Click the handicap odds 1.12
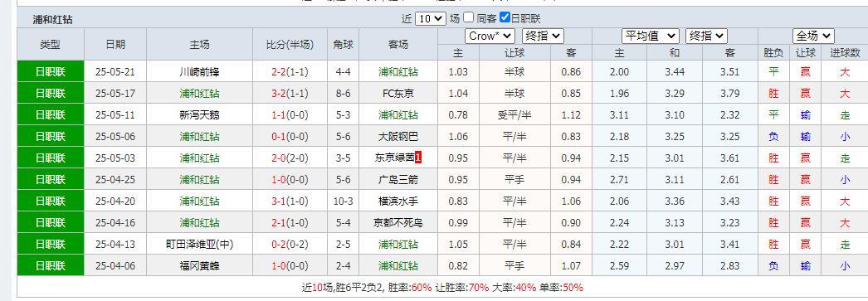Screen dimensions: 868x301 pyautogui.click(x=571, y=115)
